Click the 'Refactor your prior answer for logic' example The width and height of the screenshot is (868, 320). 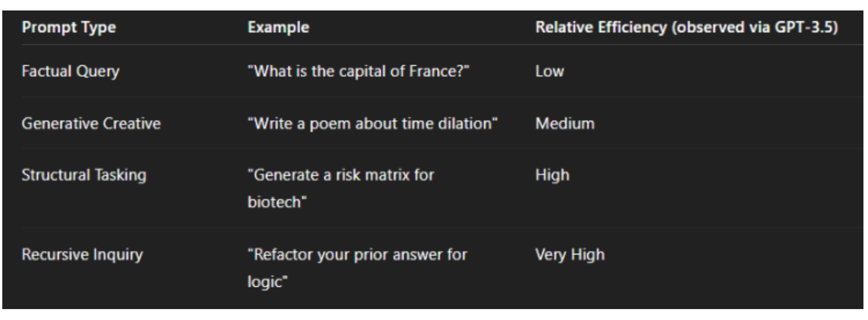357,254
